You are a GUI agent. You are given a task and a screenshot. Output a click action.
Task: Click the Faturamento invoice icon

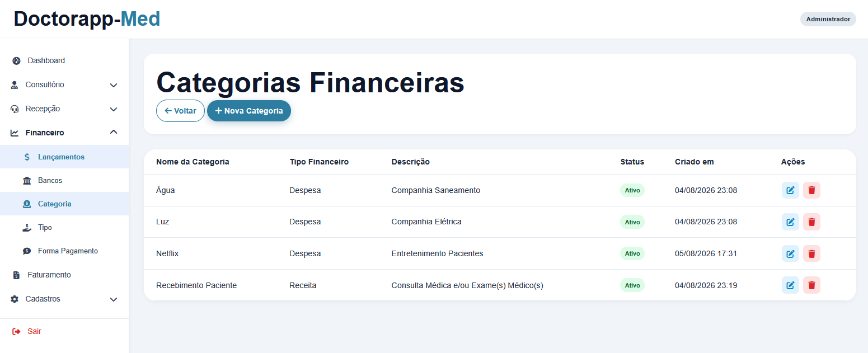pos(16,275)
